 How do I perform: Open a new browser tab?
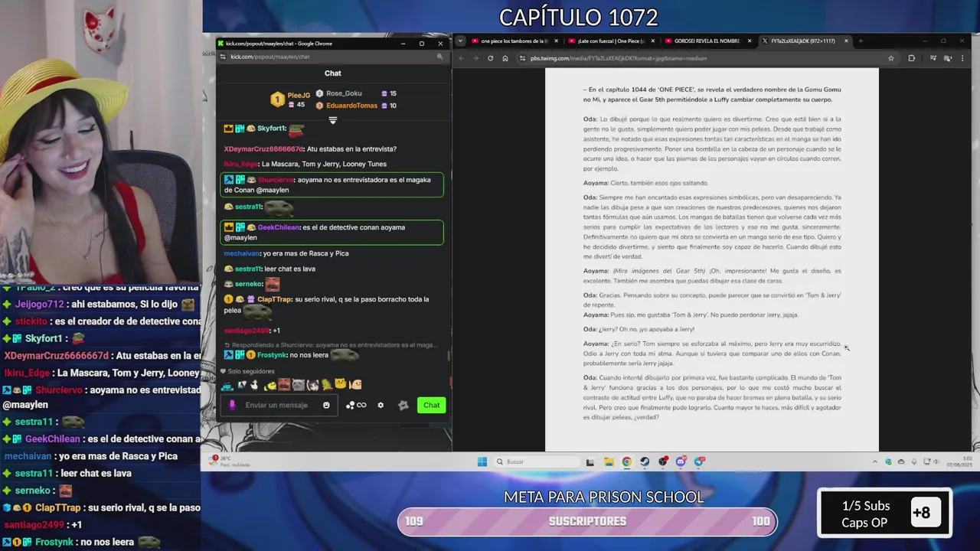point(861,41)
